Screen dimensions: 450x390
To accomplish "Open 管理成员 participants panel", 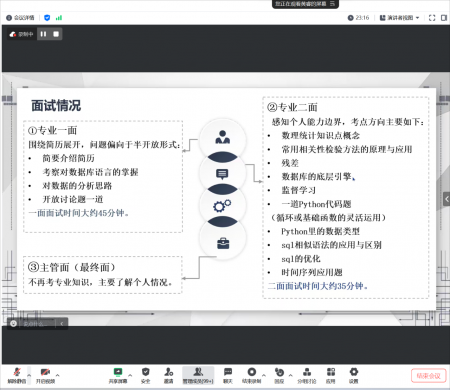I will [198, 375].
